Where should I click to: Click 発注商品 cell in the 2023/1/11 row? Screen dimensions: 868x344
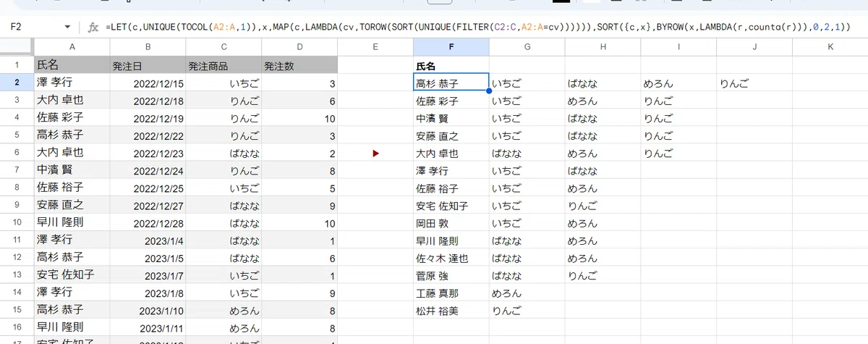tap(224, 327)
